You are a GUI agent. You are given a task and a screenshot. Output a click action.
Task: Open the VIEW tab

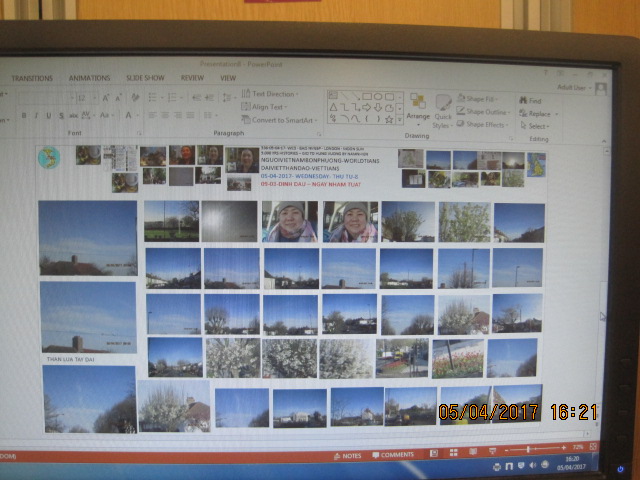tap(228, 78)
